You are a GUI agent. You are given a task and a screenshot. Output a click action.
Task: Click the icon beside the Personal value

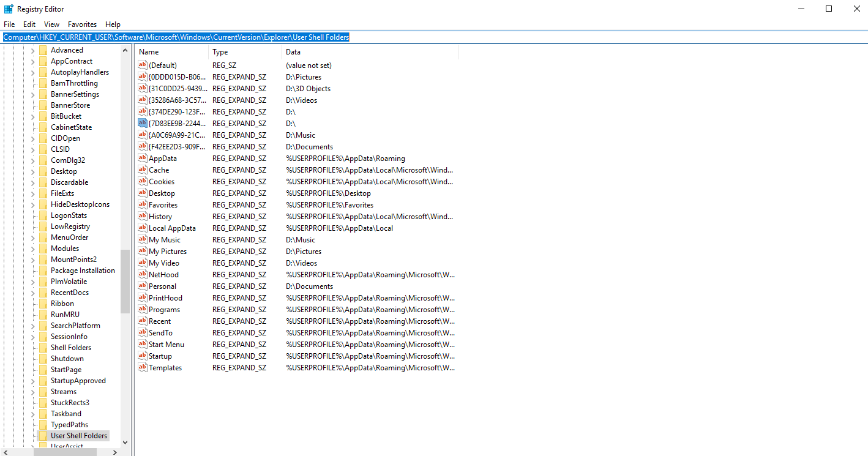point(143,286)
